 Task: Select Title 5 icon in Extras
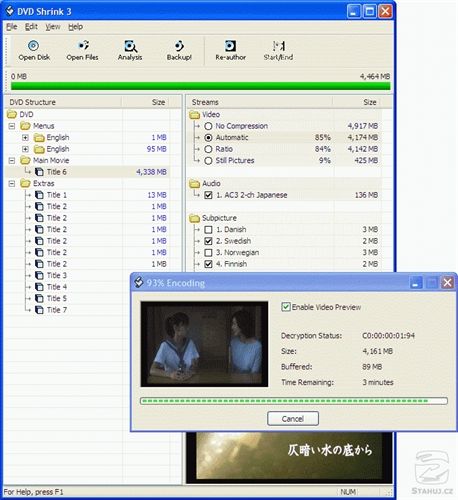(39, 298)
